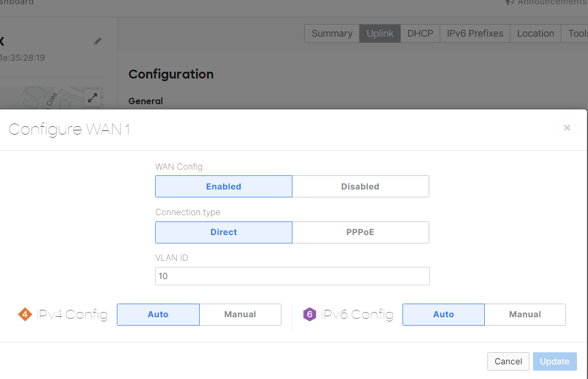Viewport: 588px width, 379px height.
Task: Switch to the DHCP tab
Action: click(x=420, y=34)
